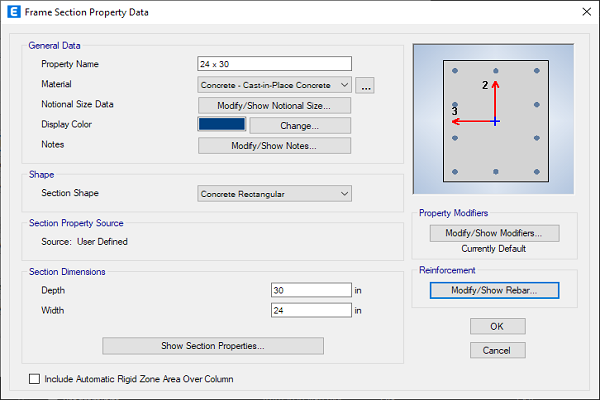Select the Depth input field
The image size is (600, 400).
(311, 290)
